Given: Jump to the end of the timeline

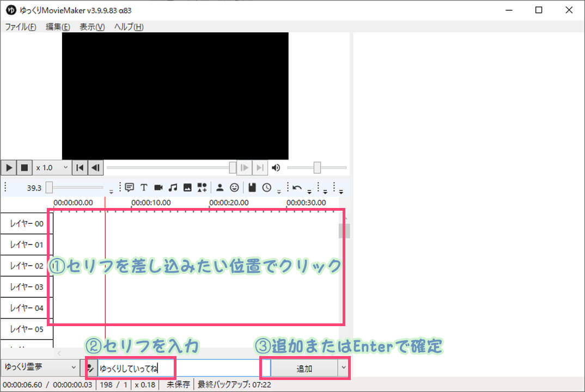Looking at the screenshot, I should [260, 168].
